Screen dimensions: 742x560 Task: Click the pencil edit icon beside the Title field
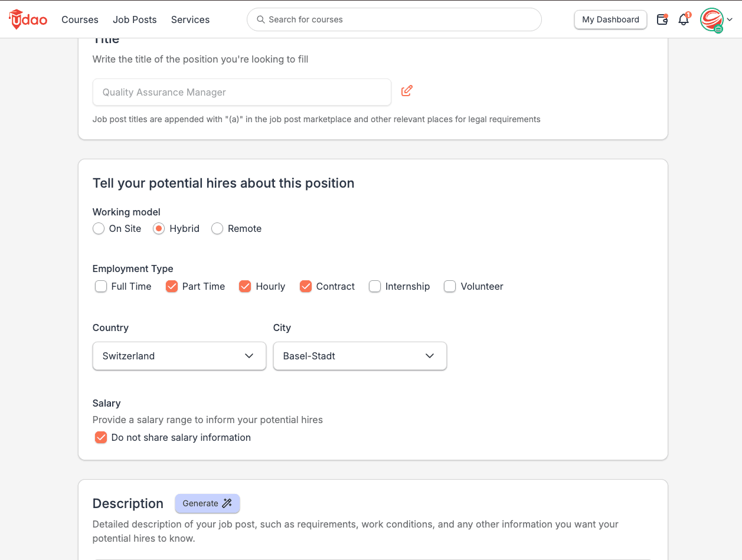pos(407,90)
